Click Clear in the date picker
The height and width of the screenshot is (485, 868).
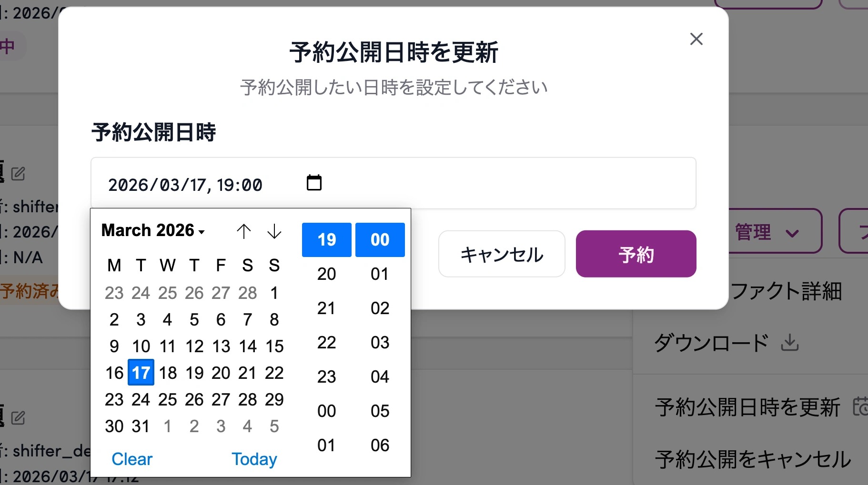[x=132, y=459]
